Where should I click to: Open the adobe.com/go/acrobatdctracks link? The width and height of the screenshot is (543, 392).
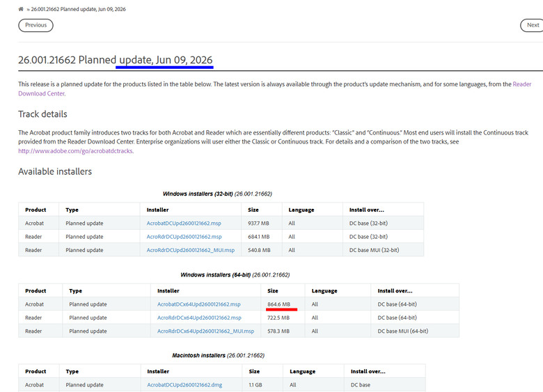tap(75, 151)
